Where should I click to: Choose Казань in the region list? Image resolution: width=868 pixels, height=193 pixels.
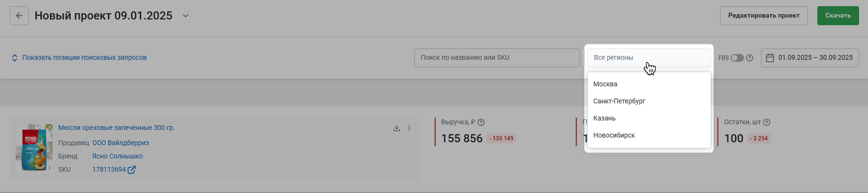(604, 118)
